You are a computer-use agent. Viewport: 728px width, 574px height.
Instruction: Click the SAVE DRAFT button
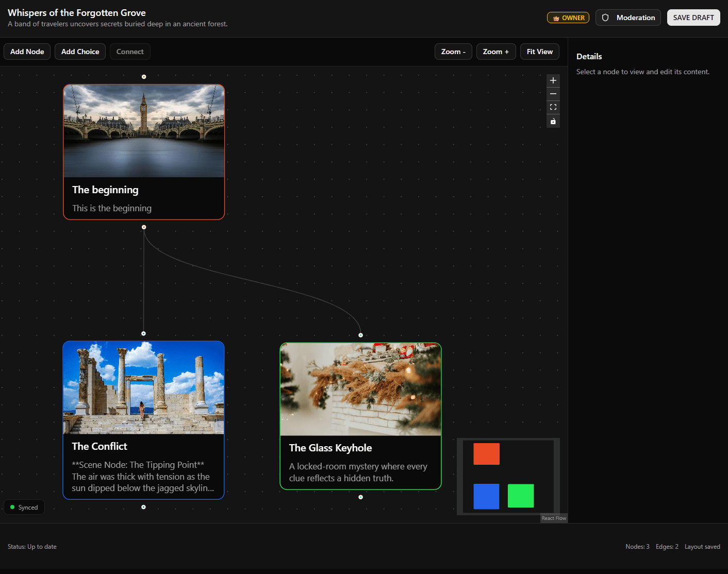(x=693, y=17)
